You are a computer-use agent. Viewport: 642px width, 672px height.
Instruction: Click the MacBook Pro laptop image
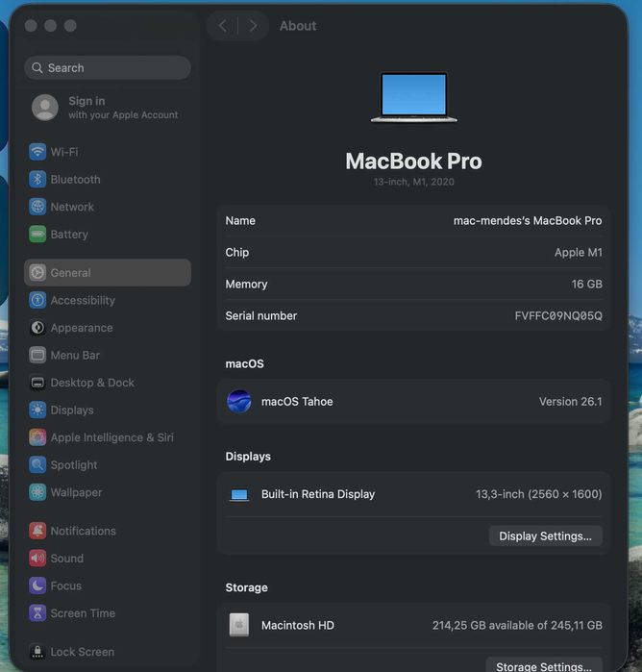tap(413, 97)
